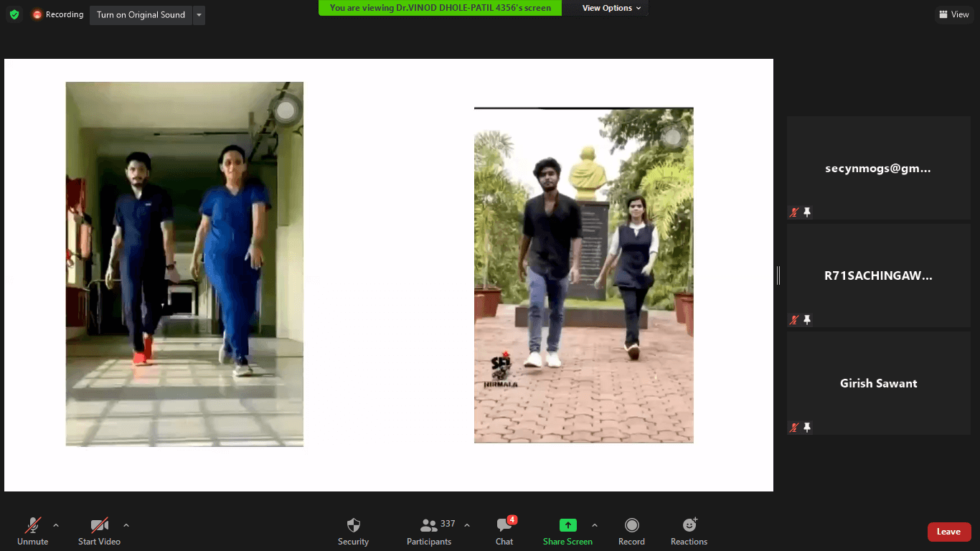Start recording with the Record icon

(x=631, y=526)
